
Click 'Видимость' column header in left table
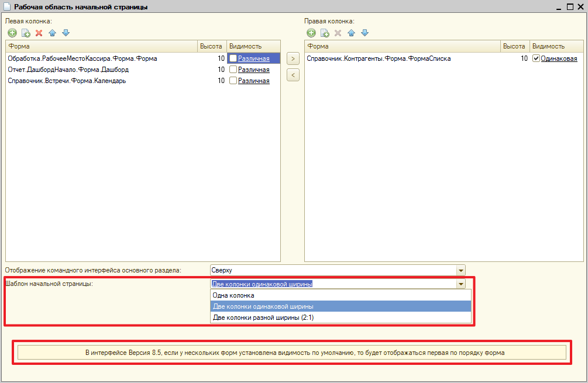click(x=253, y=46)
